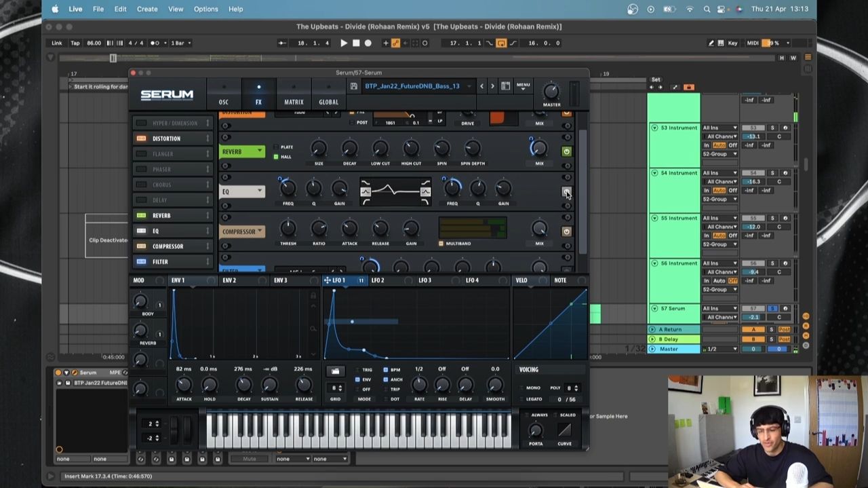Open Master output 1/2 dropdown
Image resolution: width=868 pixels, height=488 pixels.
click(x=721, y=349)
